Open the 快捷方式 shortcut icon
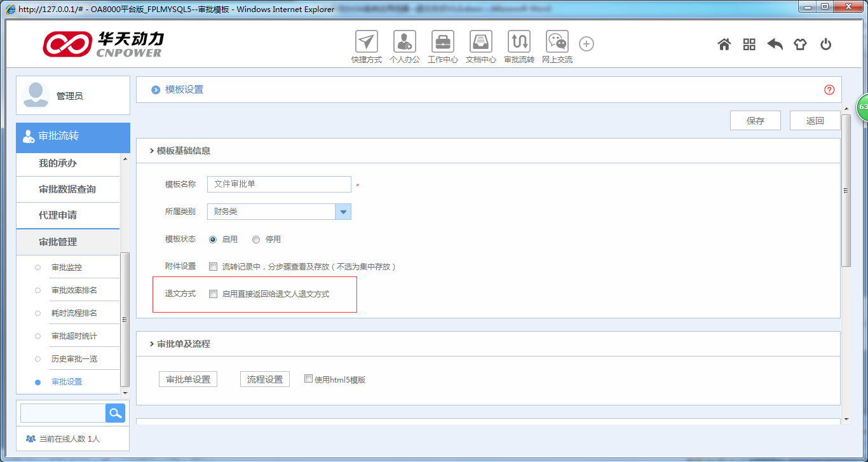The width and height of the screenshot is (868, 462). [366, 42]
